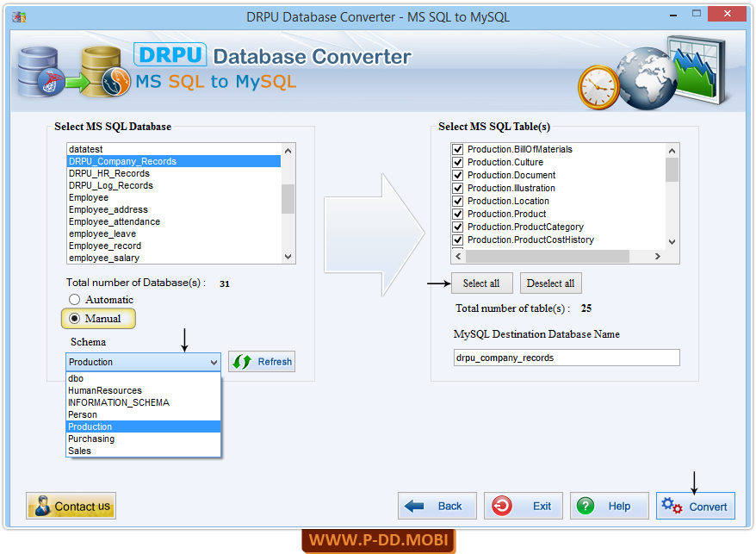Toggle Production.ProductCostHistory checkbox
The image size is (756, 554).
pos(457,240)
